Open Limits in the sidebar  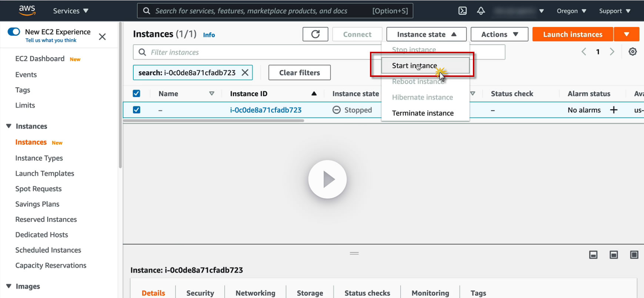click(25, 105)
